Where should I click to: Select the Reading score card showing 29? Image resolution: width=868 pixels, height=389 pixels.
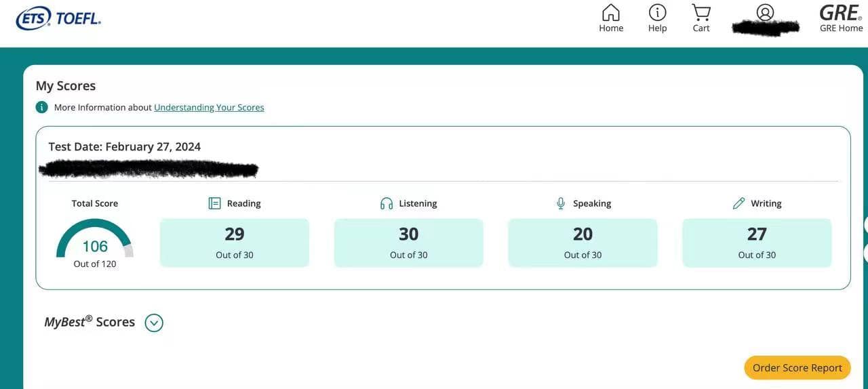point(235,243)
